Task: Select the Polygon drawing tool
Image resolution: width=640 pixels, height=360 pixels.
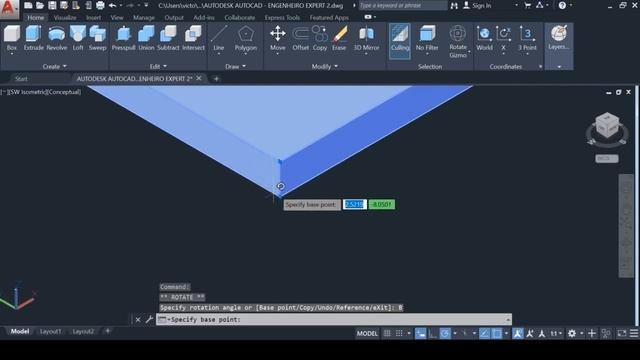Action: click(x=246, y=38)
